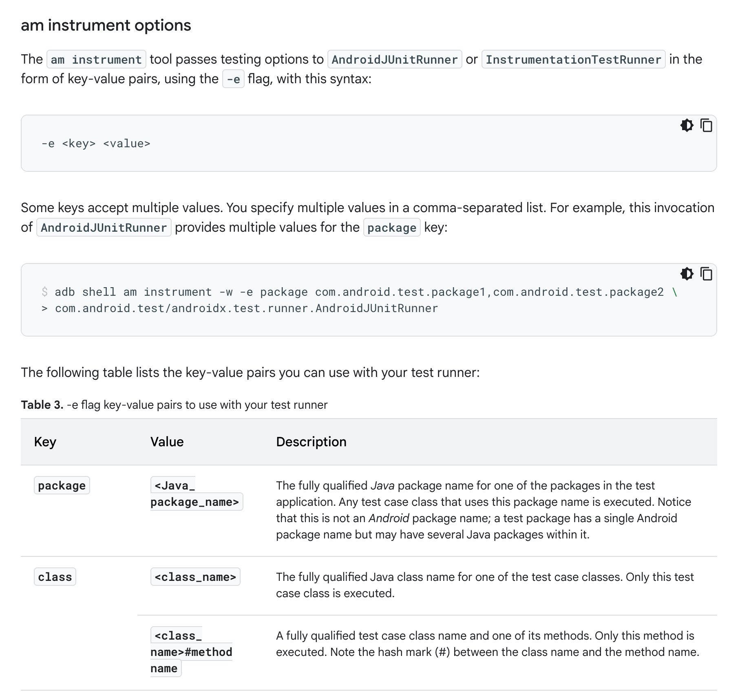Toggle dark theme on the -e <key> <value> code block

click(687, 125)
